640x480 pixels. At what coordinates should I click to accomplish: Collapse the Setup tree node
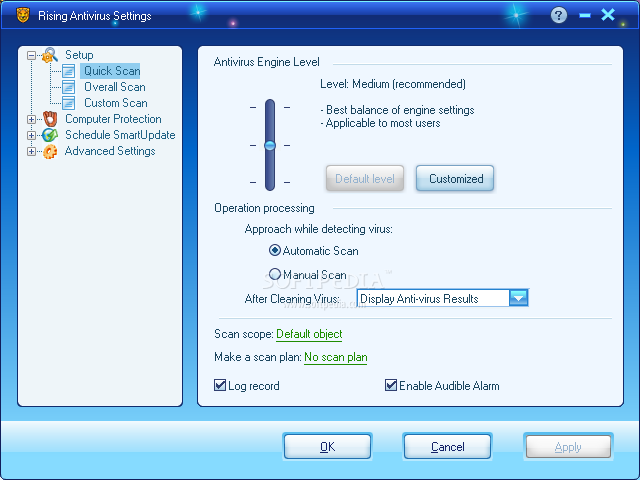[31, 55]
